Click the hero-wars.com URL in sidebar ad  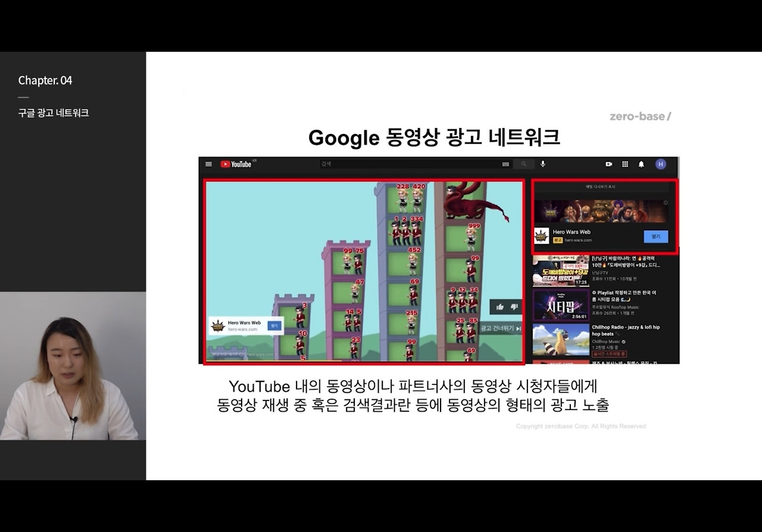pyautogui.click(x=578, y=240)
